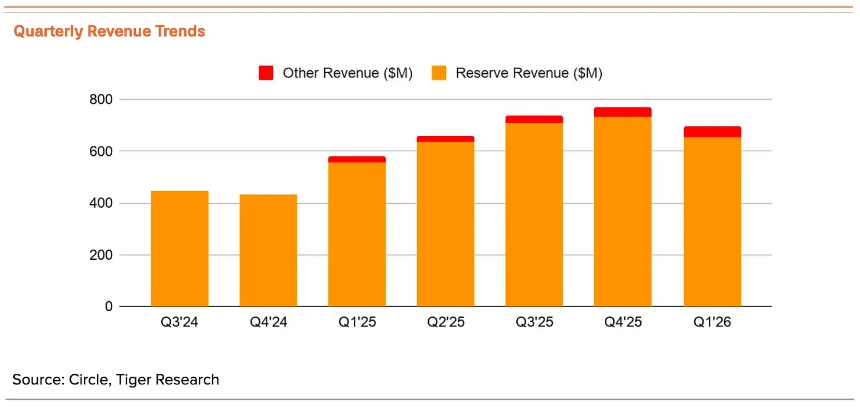Click the red segment atop Q3'25 bar
Viewport: 860px width, 408px height.
(x=534, y=119)
